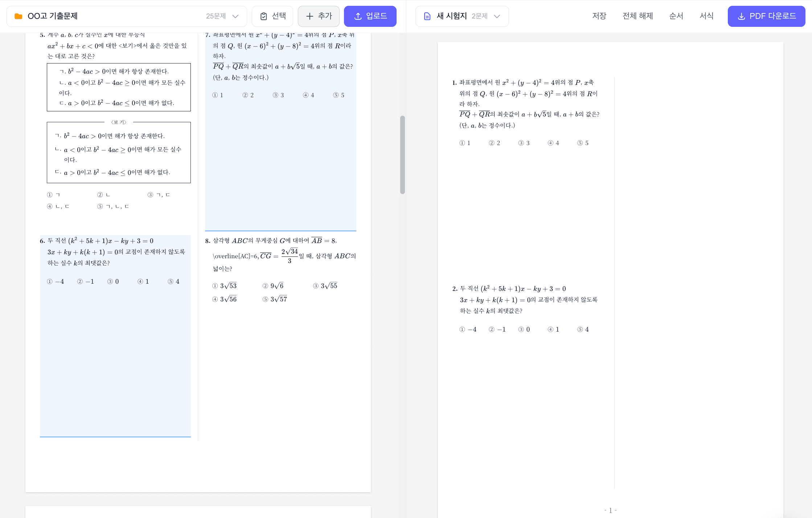The image size is (812, 518).
Task: Click the "25문제" count label
Action: click(216, 16)
